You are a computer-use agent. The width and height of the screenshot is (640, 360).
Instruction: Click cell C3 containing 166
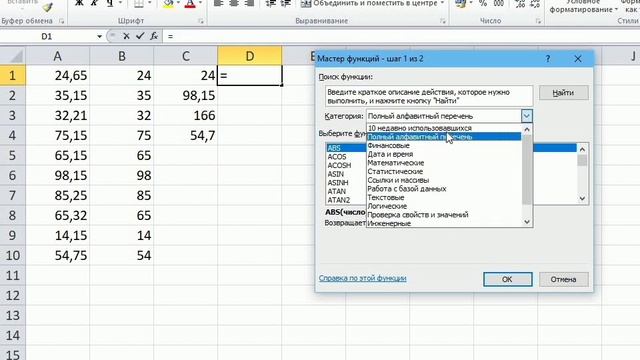pos(186,115)
